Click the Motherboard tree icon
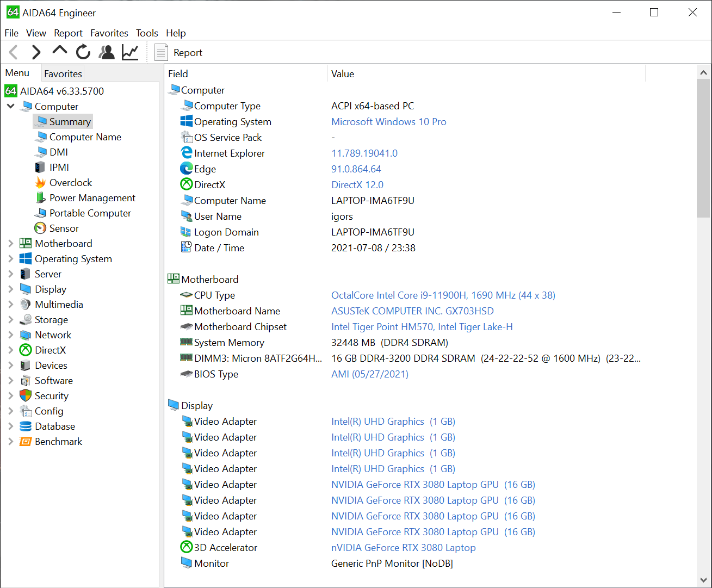This screenshot has height=588, width=712. (26, 244)
